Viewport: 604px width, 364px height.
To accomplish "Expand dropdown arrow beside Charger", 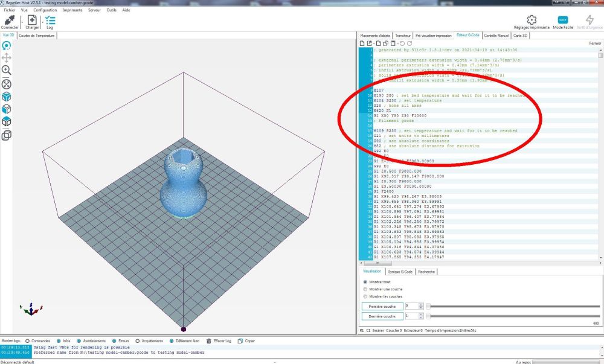I will point(42,22).
